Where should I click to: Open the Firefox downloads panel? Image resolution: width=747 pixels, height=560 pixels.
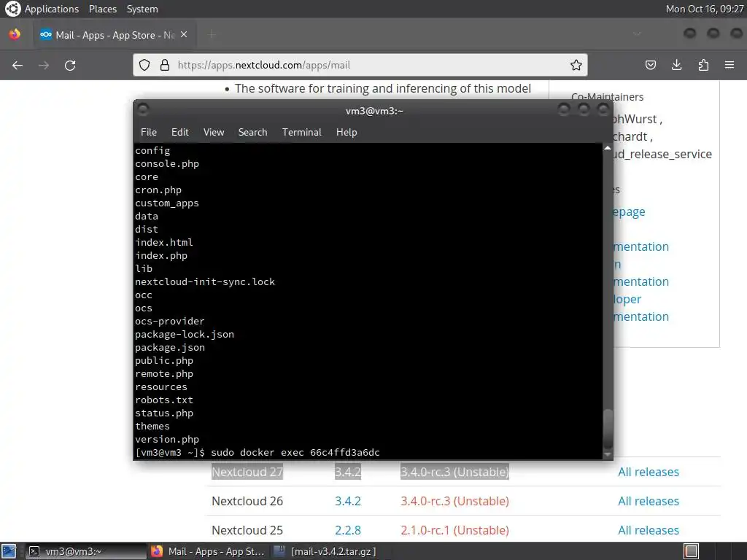[676, 65]
